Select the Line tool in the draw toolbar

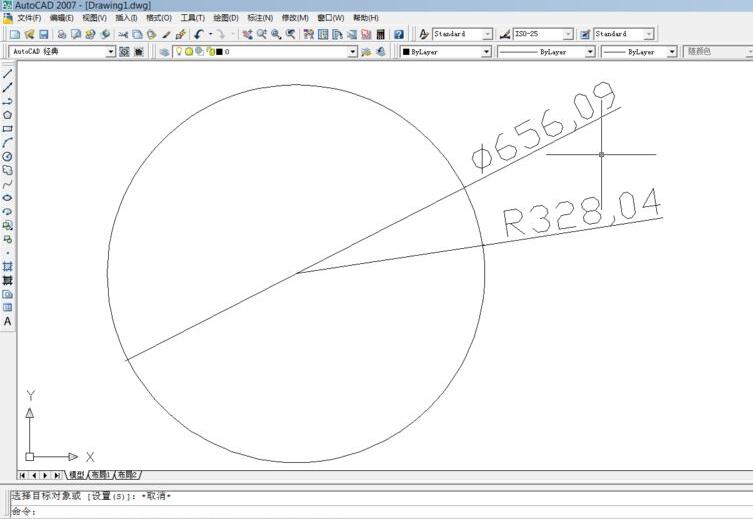8,74
